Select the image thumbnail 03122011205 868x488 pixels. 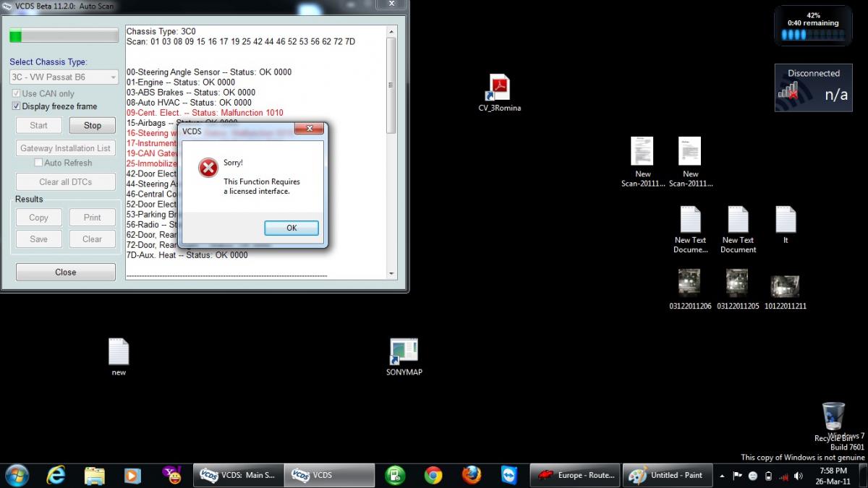click(x=739, y=289)
